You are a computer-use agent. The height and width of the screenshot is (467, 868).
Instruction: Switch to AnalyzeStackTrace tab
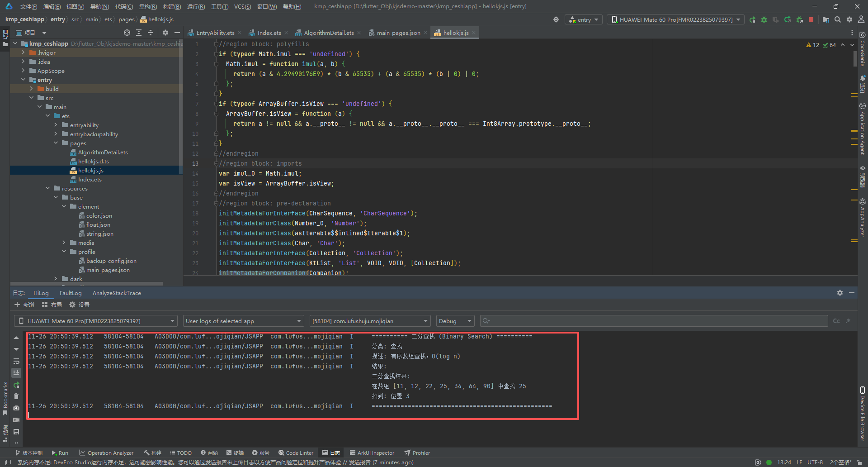tap(117, 293)
